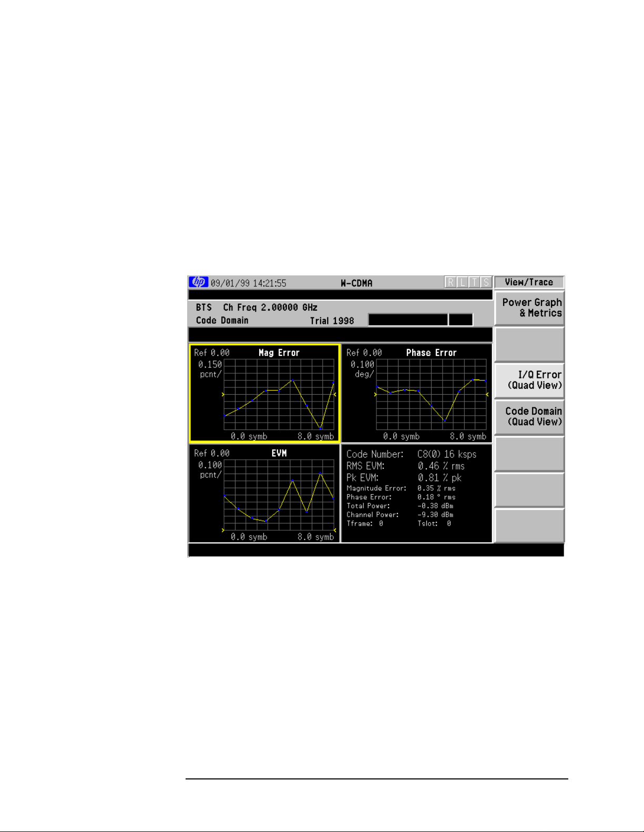
Task: Click Code Number C8(0) 16 ksps value
Action: point(447,454)
